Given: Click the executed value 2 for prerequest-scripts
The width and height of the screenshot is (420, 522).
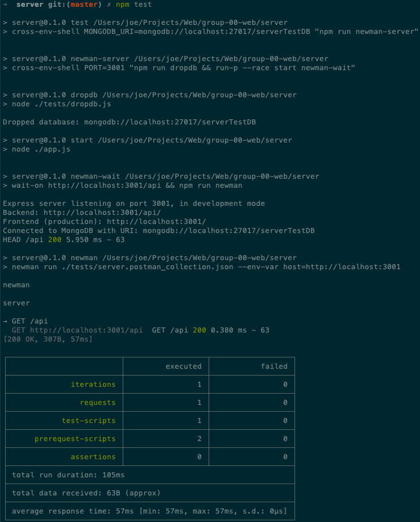Looking at the screenshot, I should pos(200,439).
